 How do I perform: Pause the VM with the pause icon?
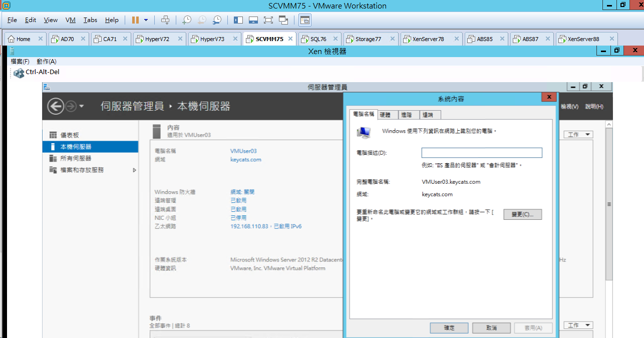coord(135,20)
